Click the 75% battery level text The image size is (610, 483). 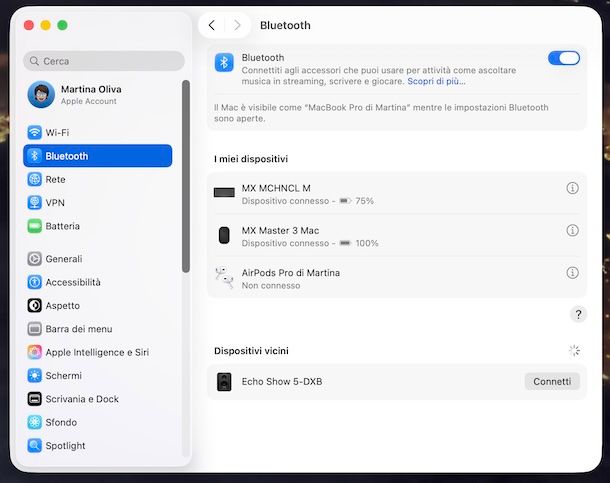(x=365, y=201)
